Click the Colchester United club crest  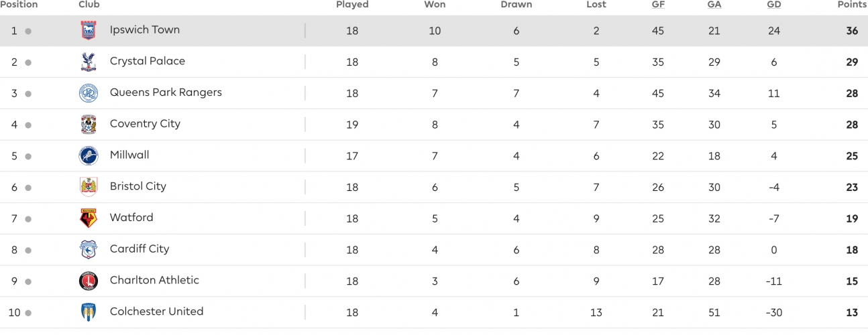click(x=89, y=312)
